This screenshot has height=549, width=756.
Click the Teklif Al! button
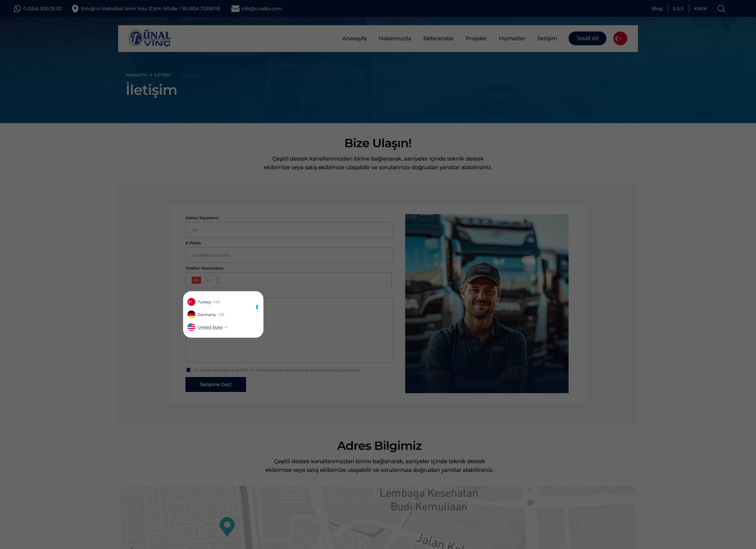(x=587, y=38)
